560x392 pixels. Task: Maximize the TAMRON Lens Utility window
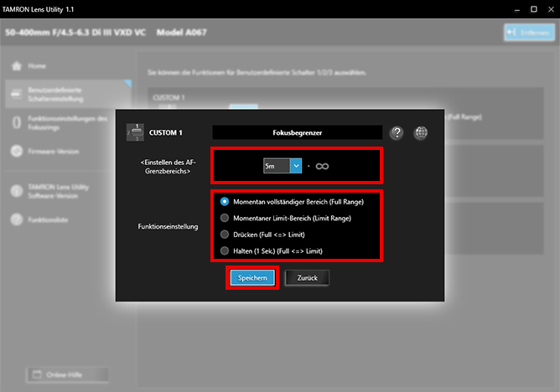534,9
